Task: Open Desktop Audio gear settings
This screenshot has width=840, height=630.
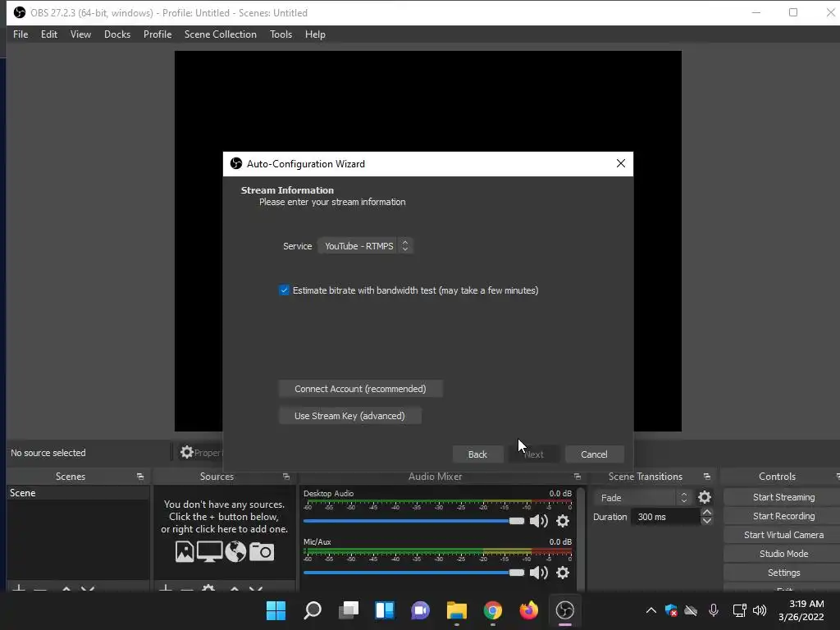Action: (x=563, y=521)
